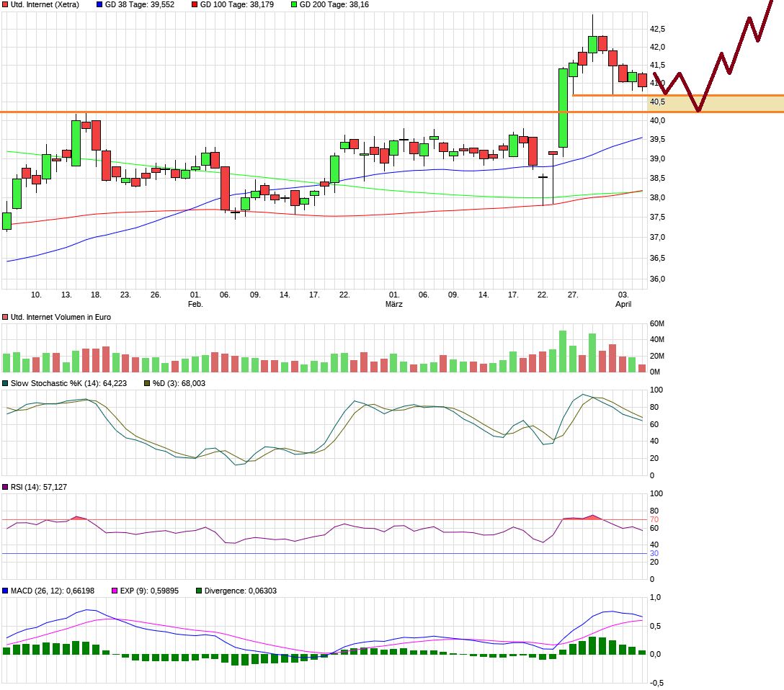Click the green GD 200 Tage legend swatch
This screenshot has width=784, height=690.
294,4
